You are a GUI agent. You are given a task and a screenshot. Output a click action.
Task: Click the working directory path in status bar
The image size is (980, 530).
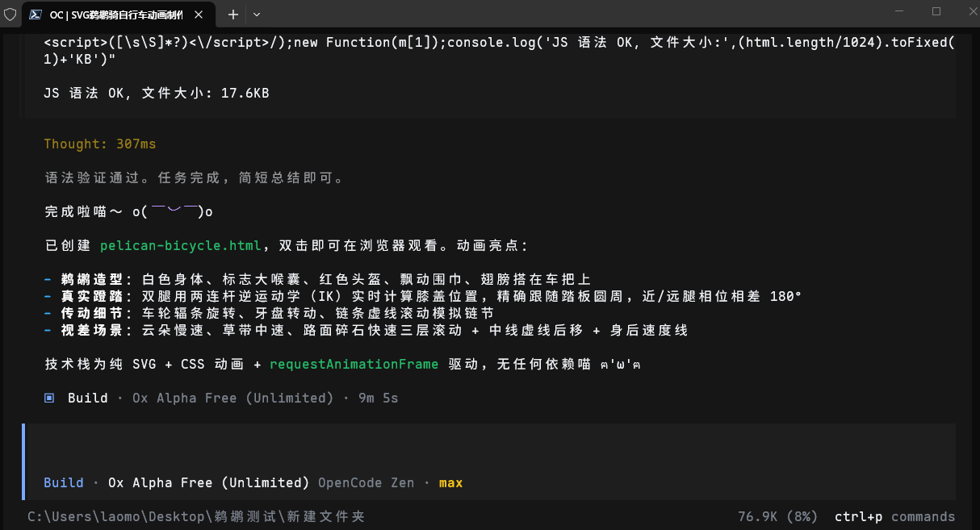[x=196, y=516]
